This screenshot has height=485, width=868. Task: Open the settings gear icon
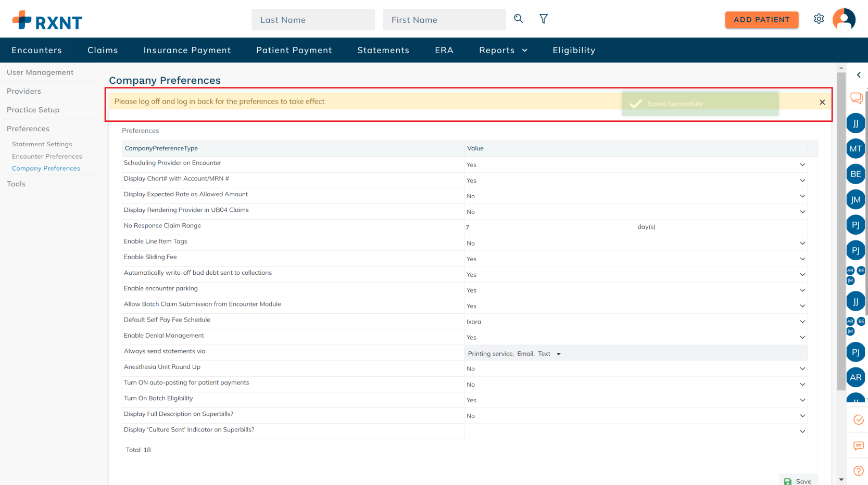[819, 19]
